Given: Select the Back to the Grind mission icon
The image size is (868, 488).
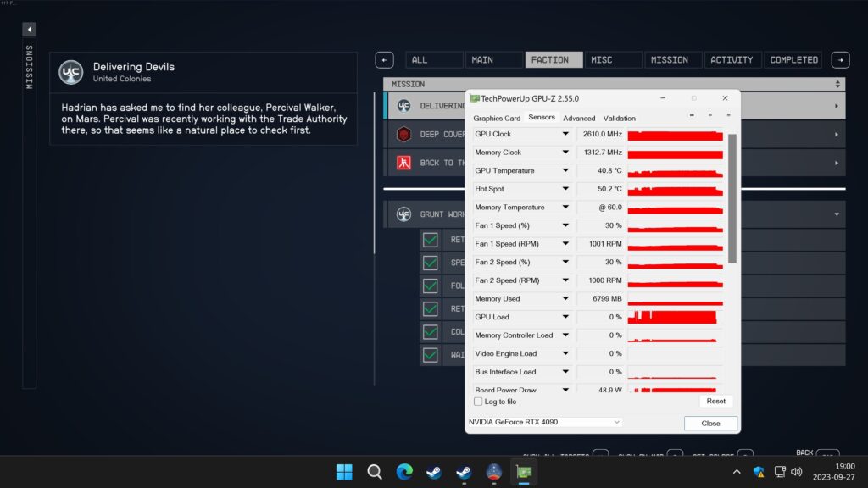Looking at the screenshot, I should 403,163.
